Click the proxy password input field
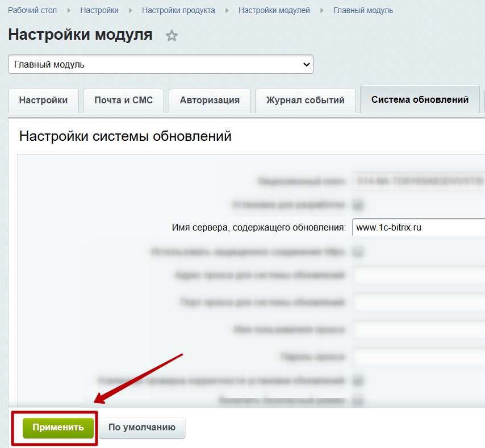Viewport: 485px width, 448px height. click(x=418, y=357)
